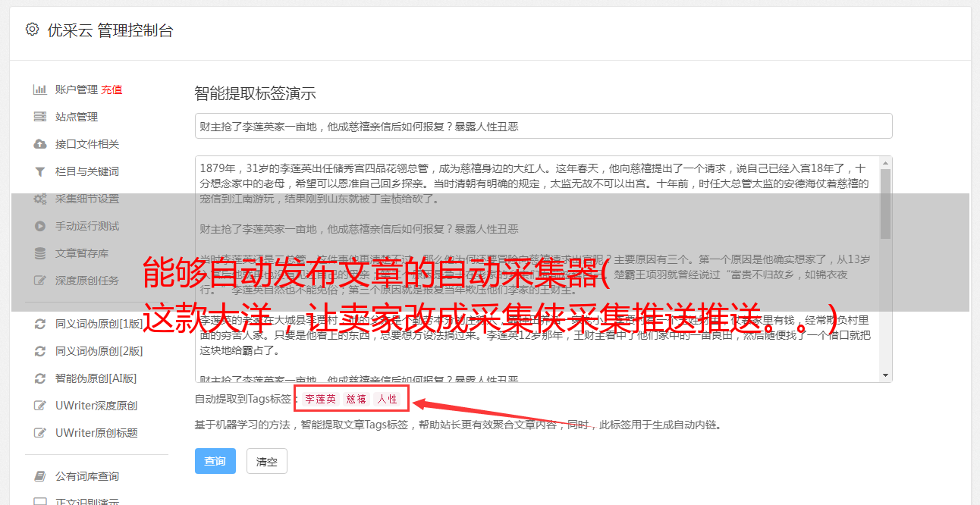Click the blue 查询 button
The height and width of the screenshot is (505, 980).
click(215, 461)
